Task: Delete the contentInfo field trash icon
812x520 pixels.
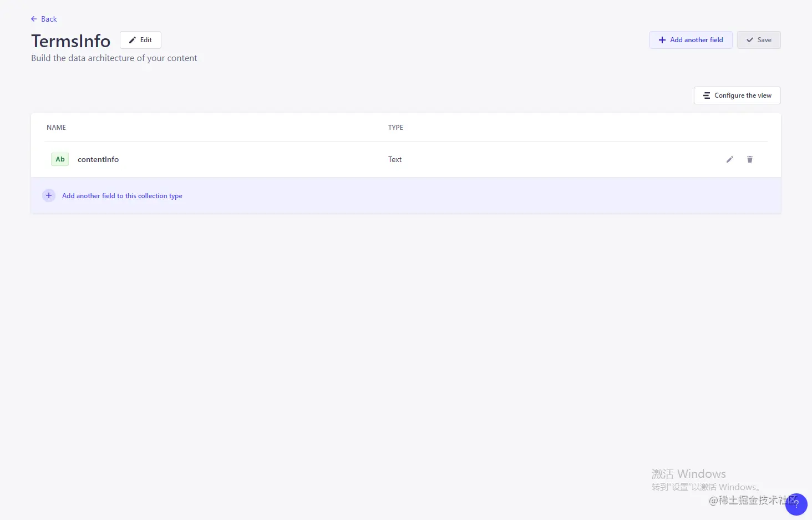Action: [x=750, y=159]
